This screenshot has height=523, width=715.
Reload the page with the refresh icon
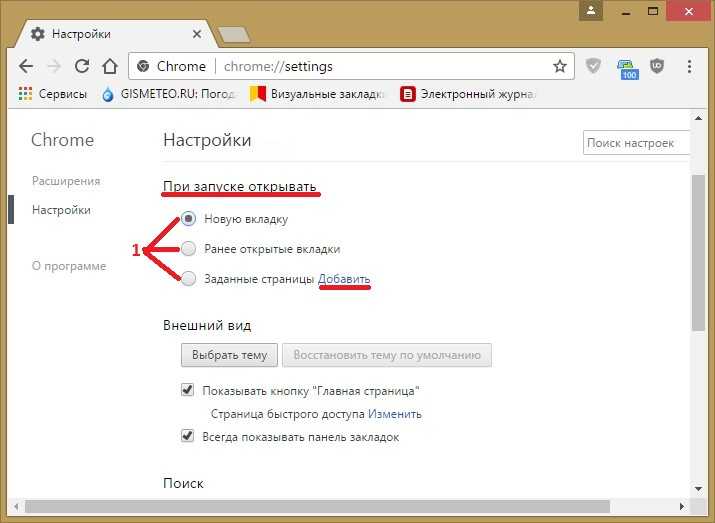[x=82, y=66]
